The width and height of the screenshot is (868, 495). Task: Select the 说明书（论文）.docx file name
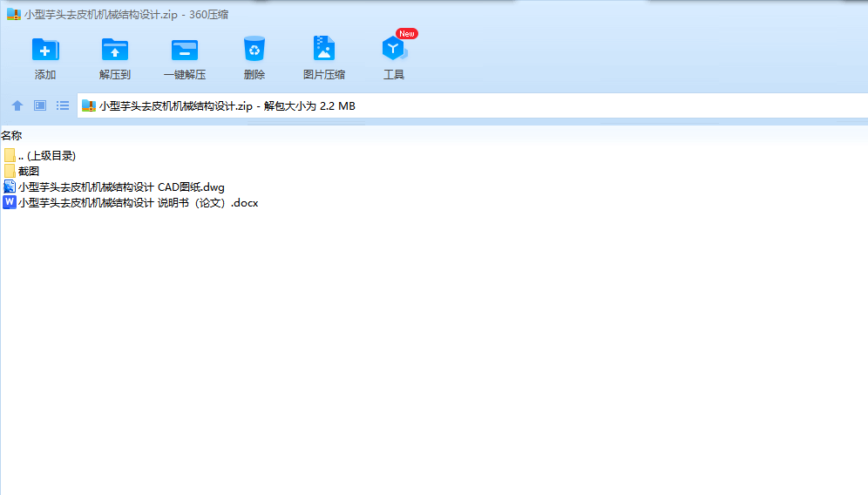tap(139, 203)
